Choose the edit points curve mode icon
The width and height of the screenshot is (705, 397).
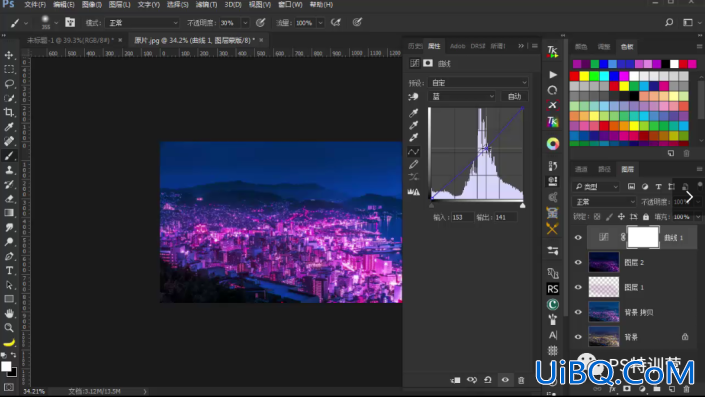click(413, 152)
